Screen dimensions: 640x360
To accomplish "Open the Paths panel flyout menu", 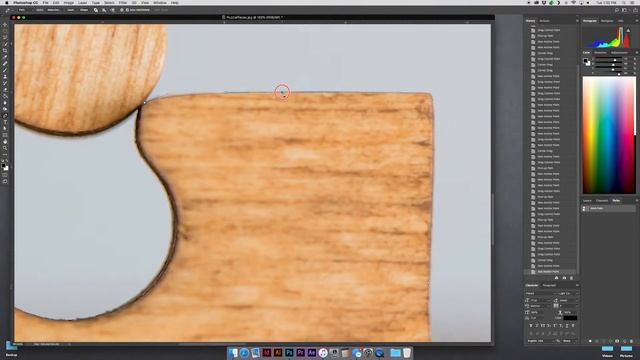I will pos(637,200).
